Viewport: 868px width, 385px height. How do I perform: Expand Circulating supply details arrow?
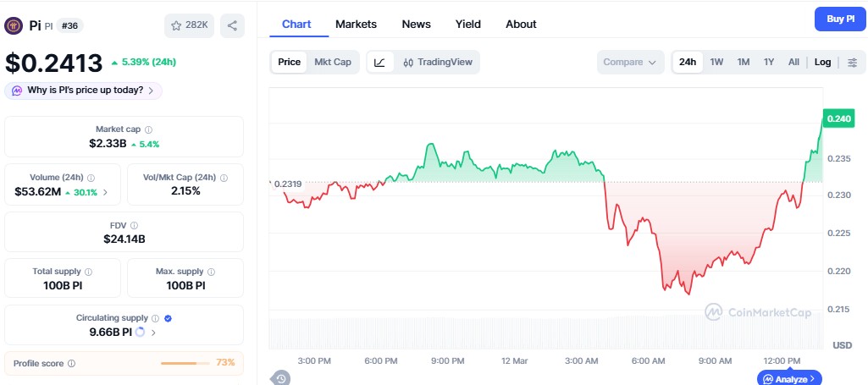153,333
